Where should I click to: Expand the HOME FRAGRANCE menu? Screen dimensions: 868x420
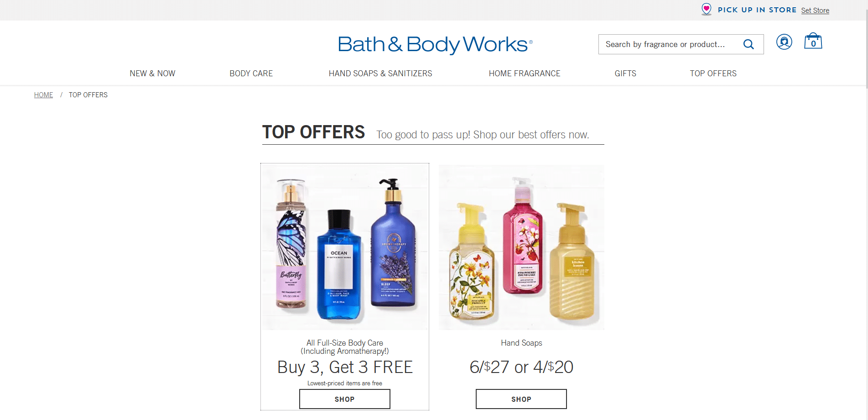525,73
